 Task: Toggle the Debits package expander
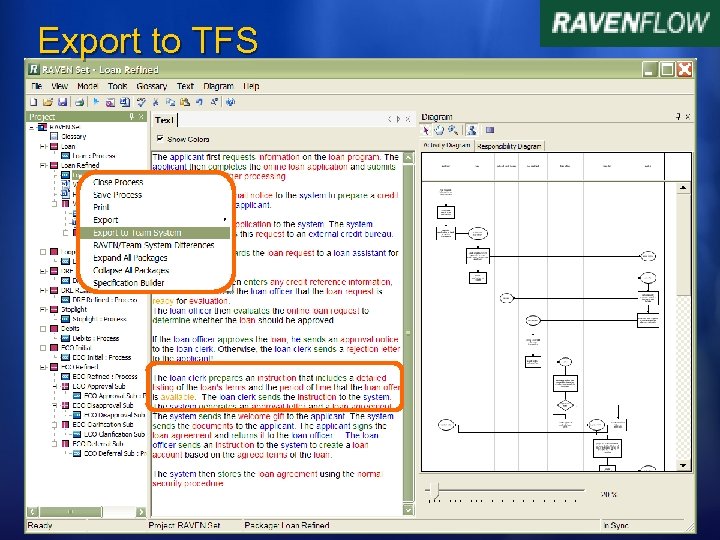tap(43, 329)
